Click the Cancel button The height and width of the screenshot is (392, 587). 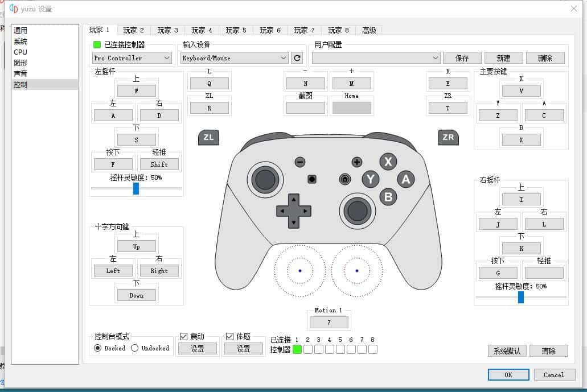pos(555,375)
